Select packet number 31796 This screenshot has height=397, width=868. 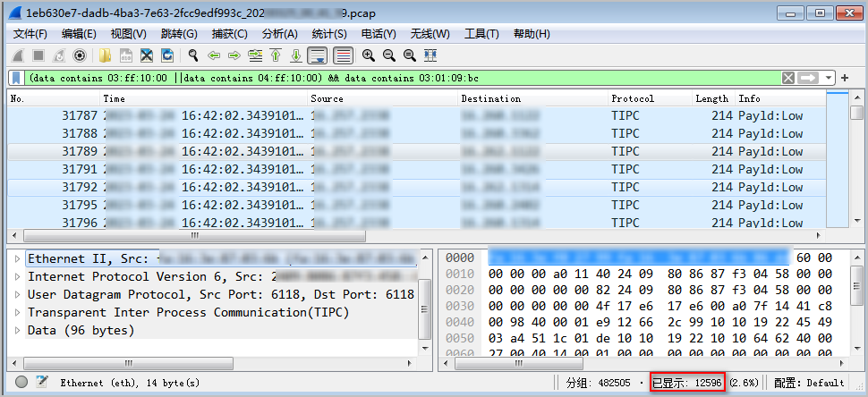[x=416, y=223]
